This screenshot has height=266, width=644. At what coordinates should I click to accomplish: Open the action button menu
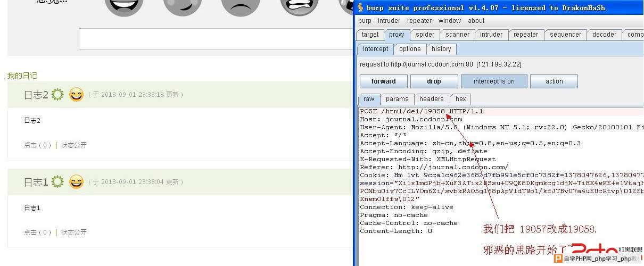(x=554, y=81)
